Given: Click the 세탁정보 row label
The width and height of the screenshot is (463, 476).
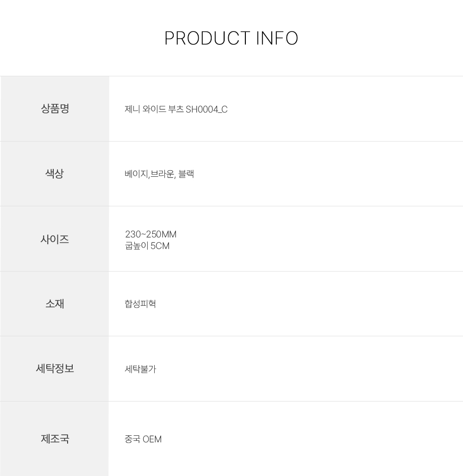Looking at the screenshot, I should (x=55, y=369).
